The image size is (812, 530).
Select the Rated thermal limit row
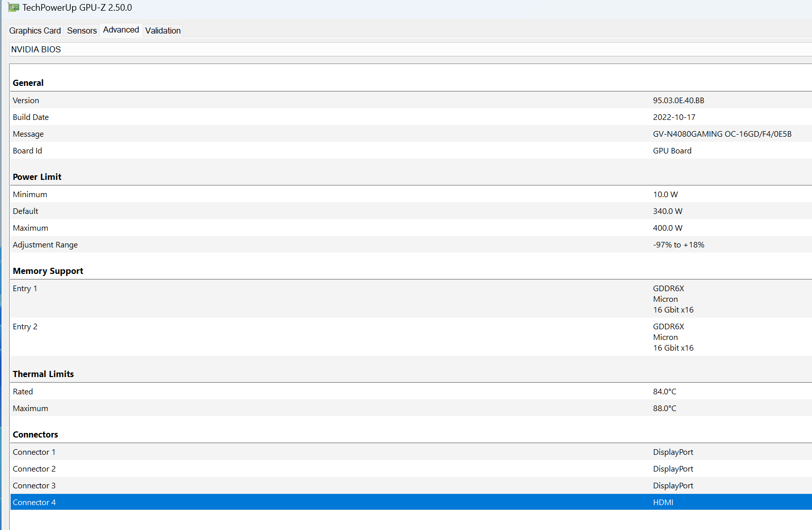(x=411, y=392)
